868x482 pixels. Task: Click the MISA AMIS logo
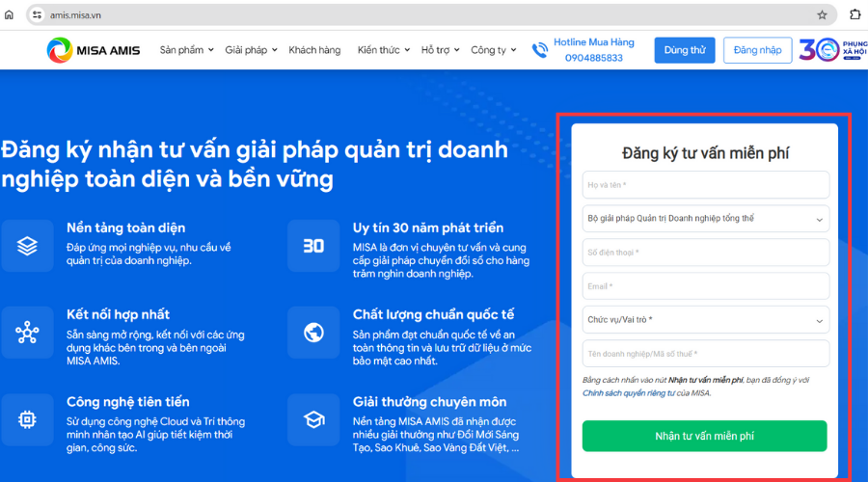click(x=93, y=50)
